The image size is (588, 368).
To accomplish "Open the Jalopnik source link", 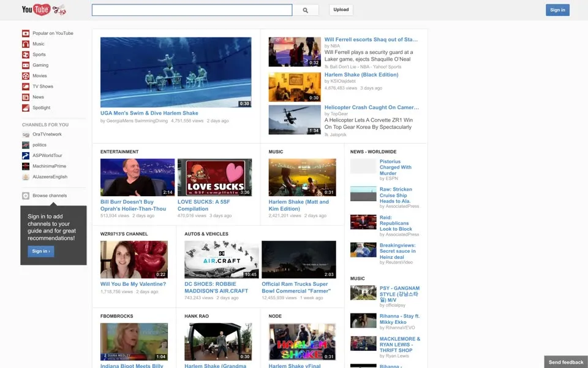I will coord(338,135).
